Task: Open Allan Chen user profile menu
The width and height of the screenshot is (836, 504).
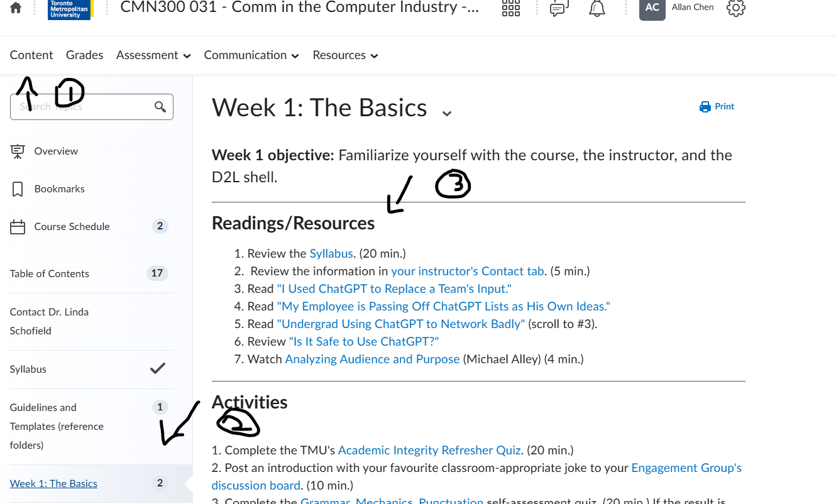Action: (677, 8)
